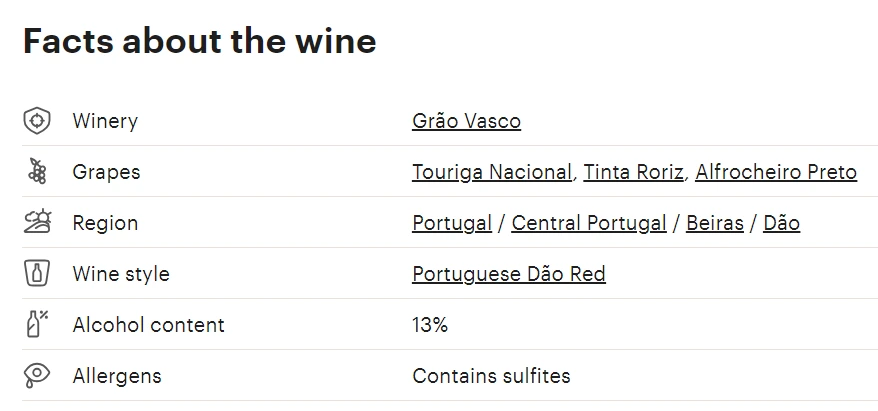Go to the Portugal region link
This screenshot has height=411, width=878.
452,223
